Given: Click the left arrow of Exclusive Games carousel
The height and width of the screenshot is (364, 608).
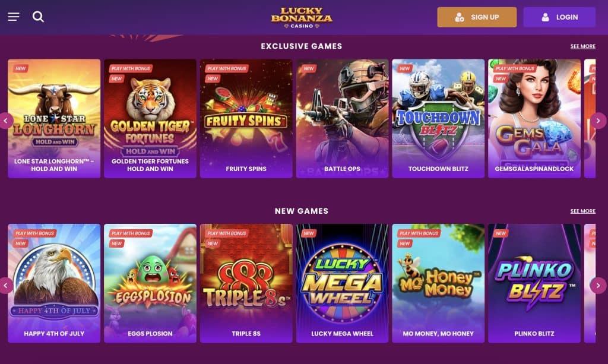Looking at the screenshot, I should [x=7, y=121].
